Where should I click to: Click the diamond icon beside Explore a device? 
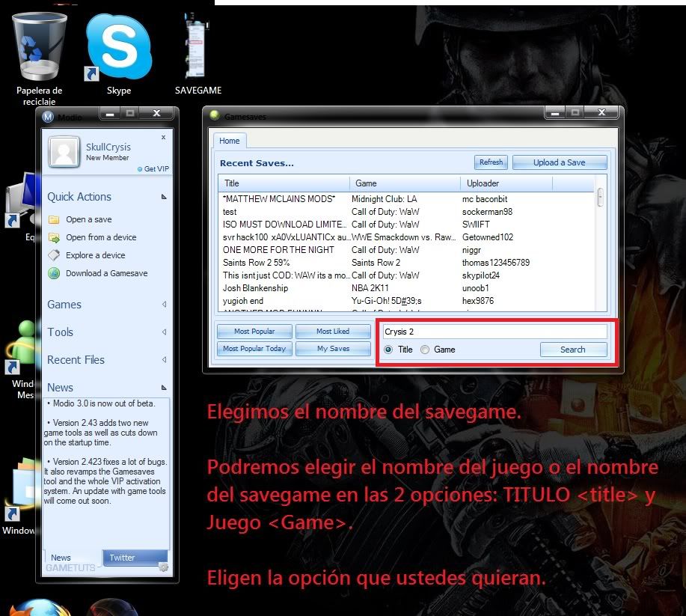point(54,255)
